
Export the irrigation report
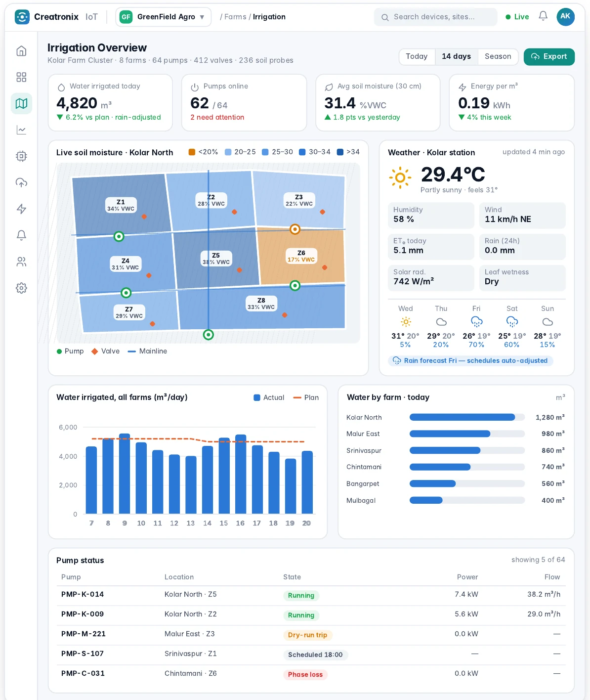[549, 56]
